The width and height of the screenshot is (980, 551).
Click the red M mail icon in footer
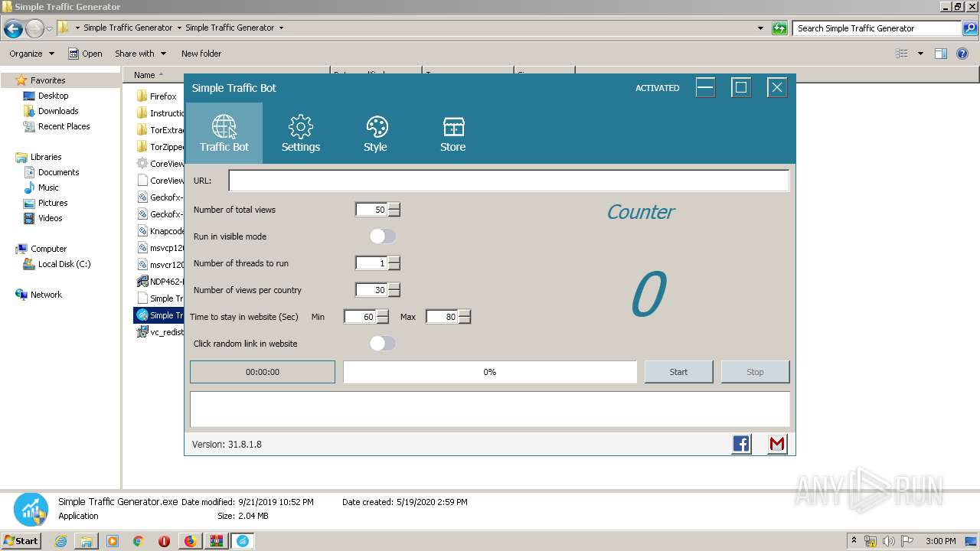(777, 444)
